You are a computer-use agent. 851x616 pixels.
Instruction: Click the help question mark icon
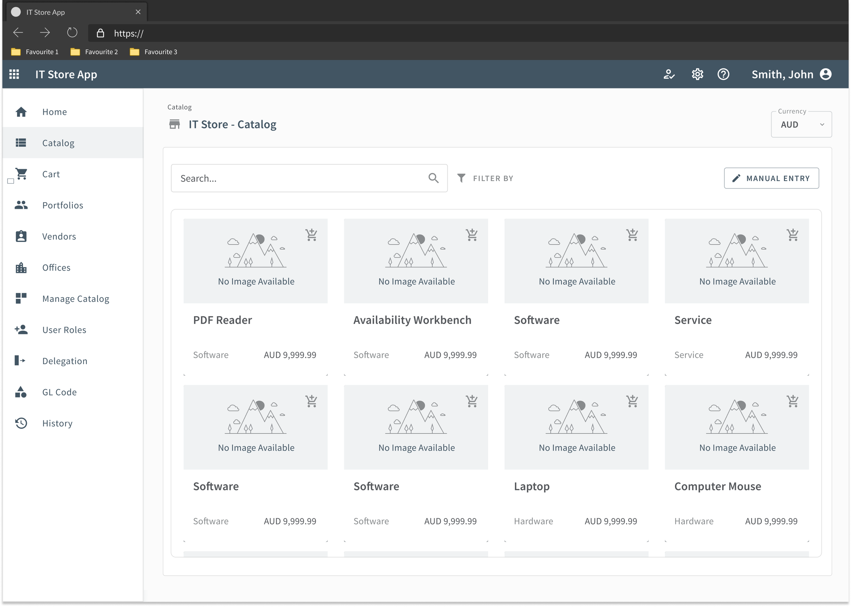723,74
